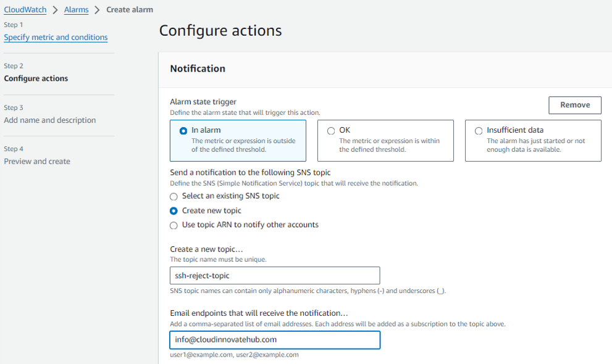Open the Preview and create step
612x364 pixels.
(37, 162)
